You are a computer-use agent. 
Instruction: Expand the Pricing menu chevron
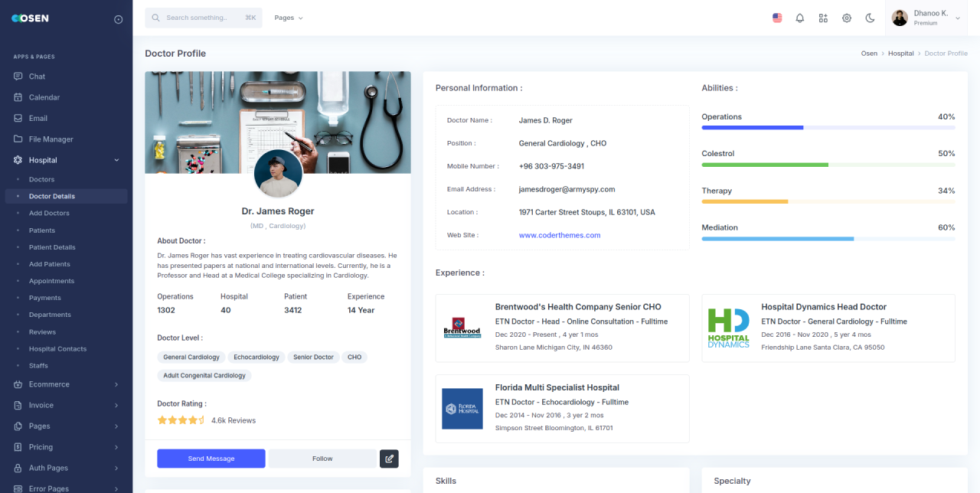[116, 447]
